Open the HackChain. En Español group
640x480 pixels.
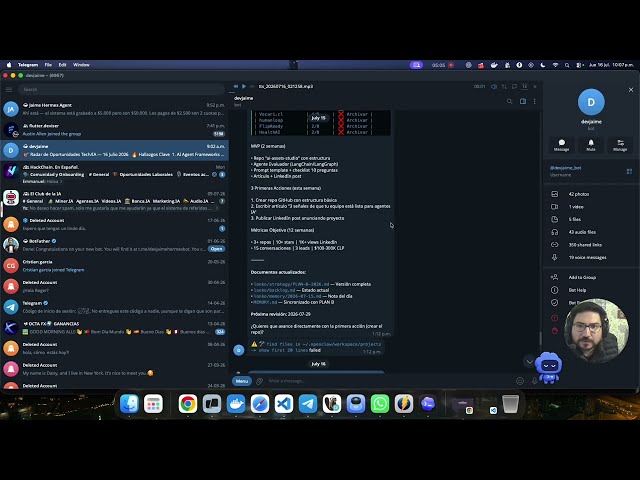[x=114, y=174]
